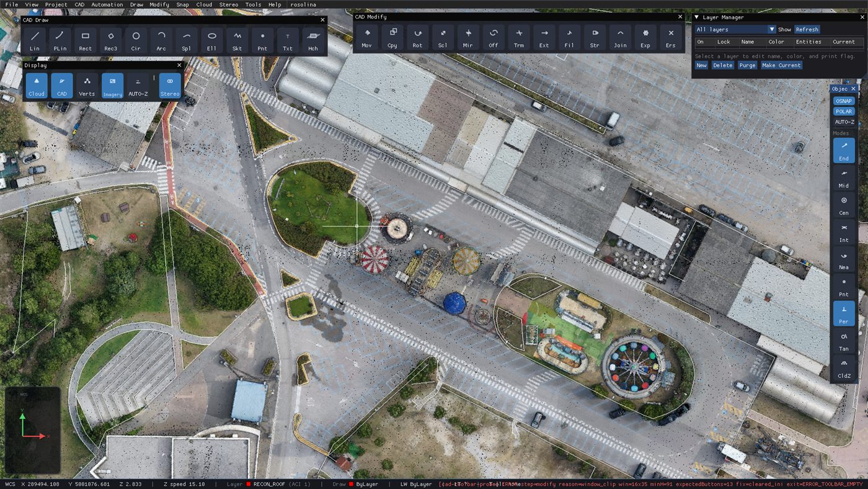Select the Ers erase tool

pos(671,37)
